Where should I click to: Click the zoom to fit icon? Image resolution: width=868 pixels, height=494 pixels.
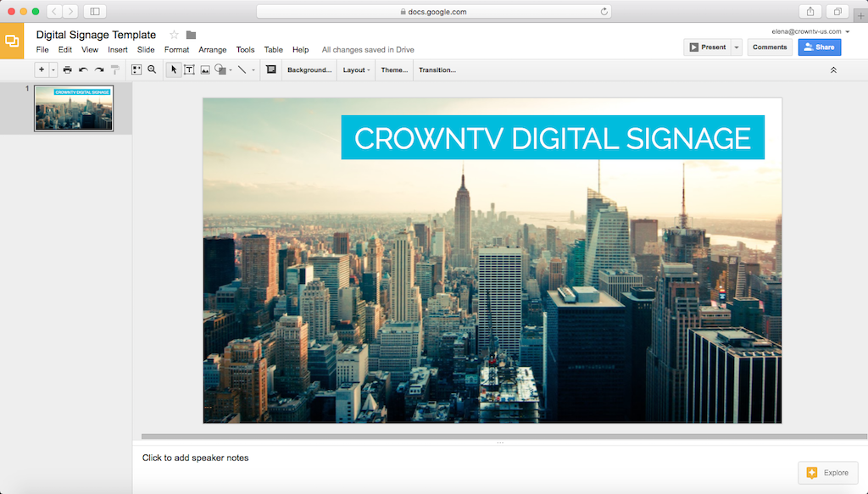click(136, 69)
